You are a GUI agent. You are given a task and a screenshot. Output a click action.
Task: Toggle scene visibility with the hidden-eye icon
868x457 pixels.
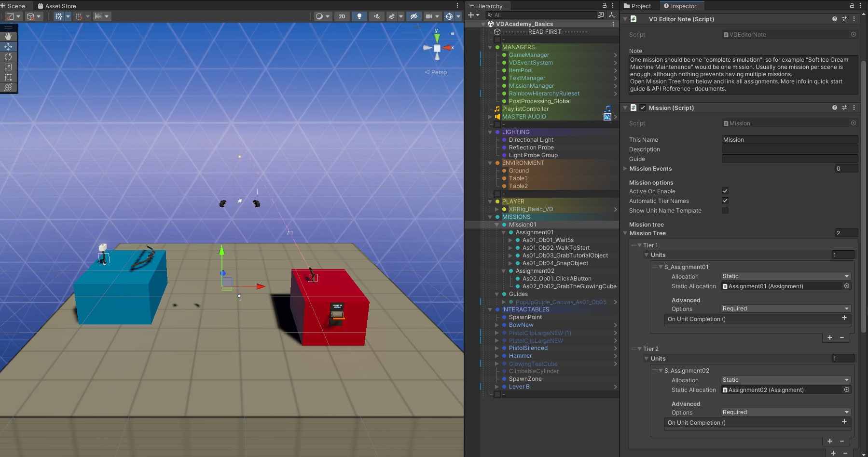413,16
